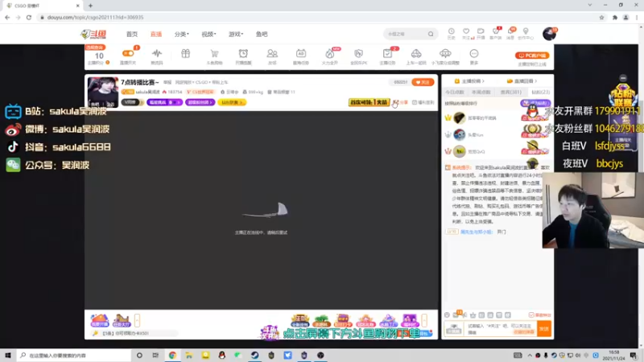Collapse the right floating widget minus button
The image size is (644, 362).
pos(623,78)
